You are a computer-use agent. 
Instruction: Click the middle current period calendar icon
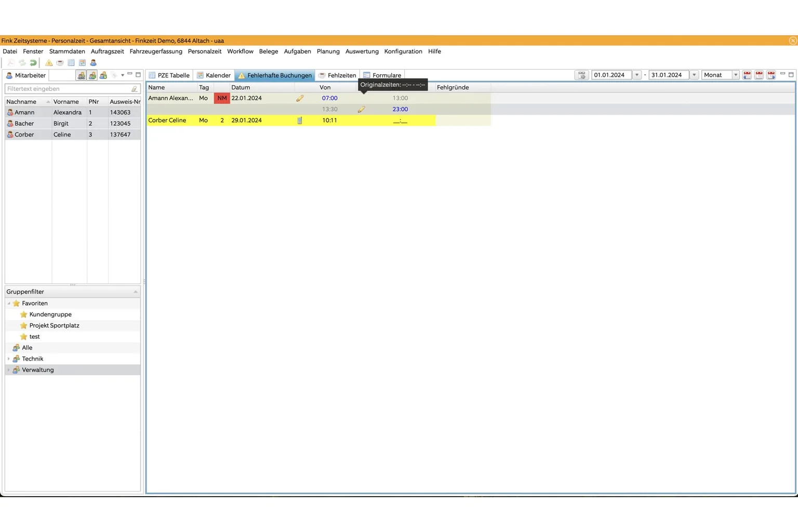point(759,75)
